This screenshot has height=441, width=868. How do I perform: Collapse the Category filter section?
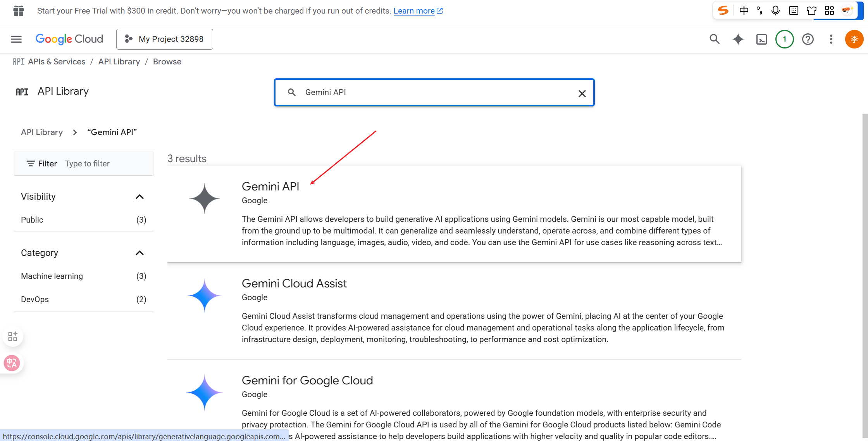[139, 253]
